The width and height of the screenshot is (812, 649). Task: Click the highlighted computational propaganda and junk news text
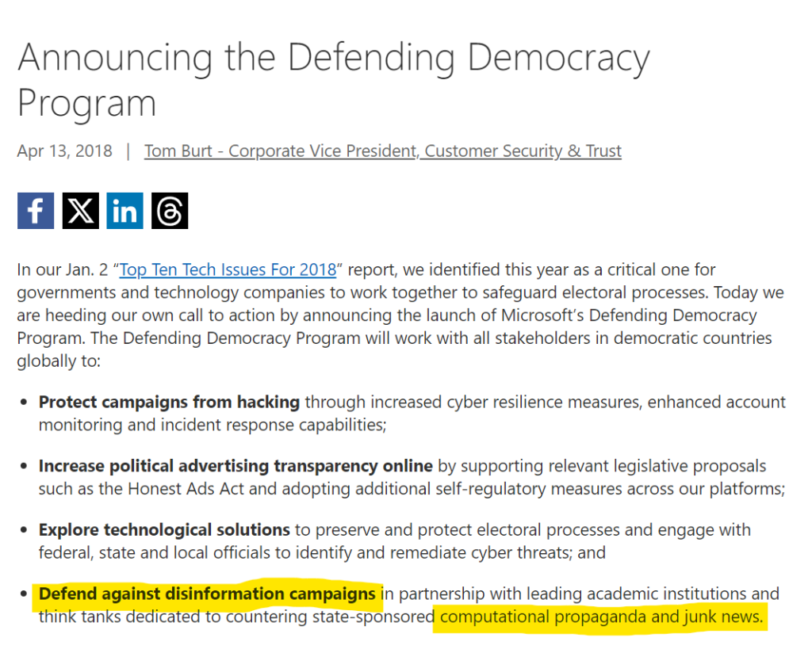tap(602, 617)
